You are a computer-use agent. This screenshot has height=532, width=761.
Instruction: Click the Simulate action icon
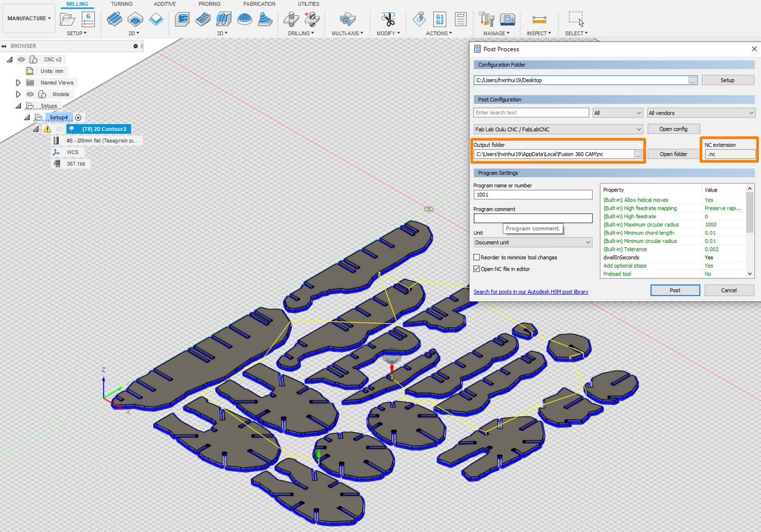click(419, 19)
